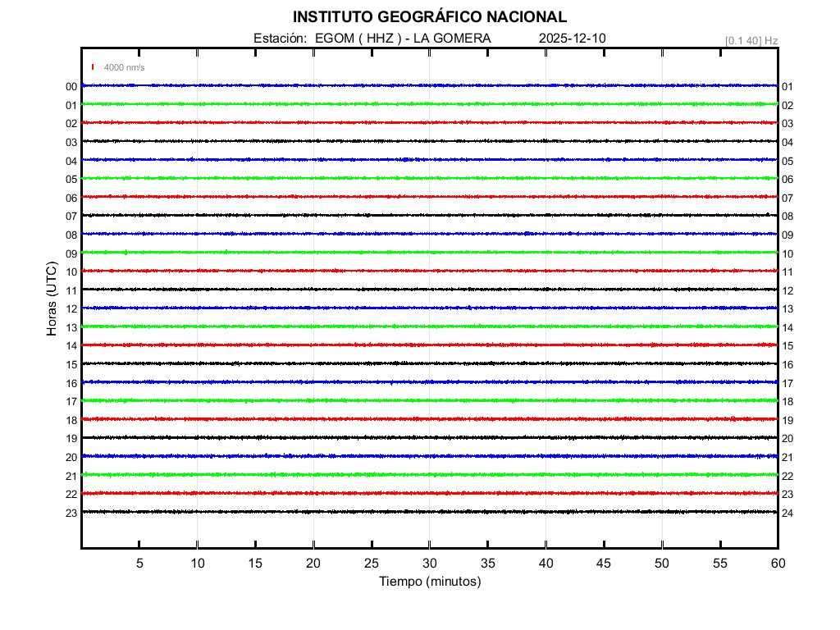Select the blue seismic trace for hour 00
The height and width of the screenshot is (630, 840).
429,85
